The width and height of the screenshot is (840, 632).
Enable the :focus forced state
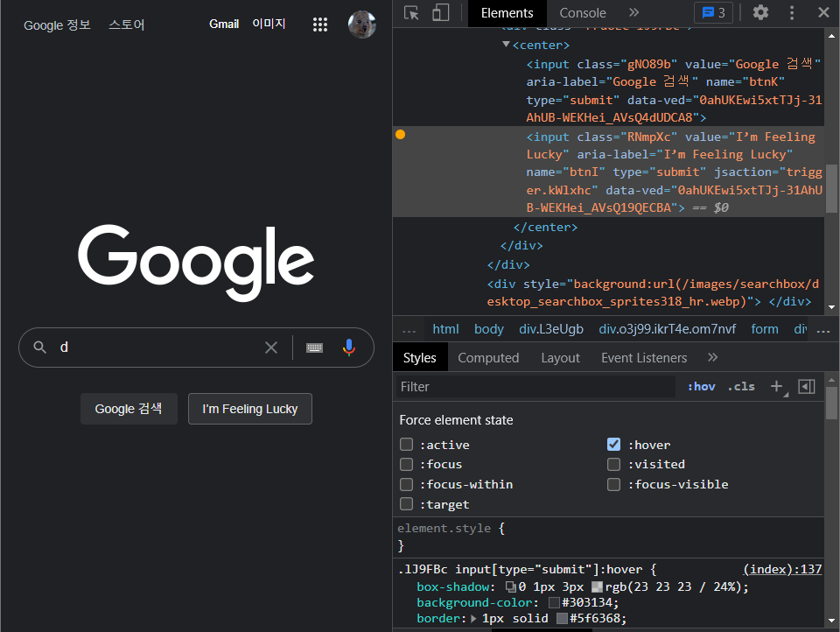406,464
